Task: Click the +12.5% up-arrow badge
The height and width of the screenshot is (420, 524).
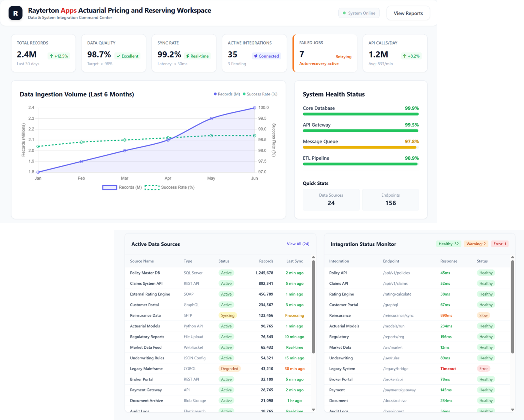Action: pos(59,56)
